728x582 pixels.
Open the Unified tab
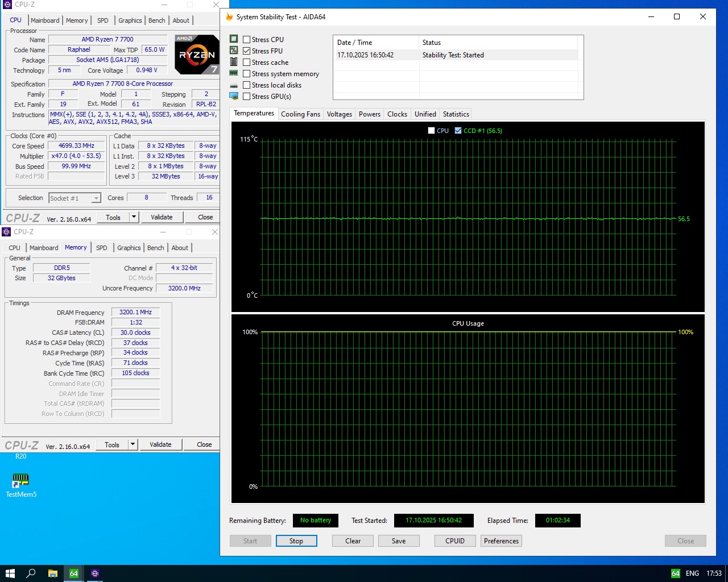(425, 114)
